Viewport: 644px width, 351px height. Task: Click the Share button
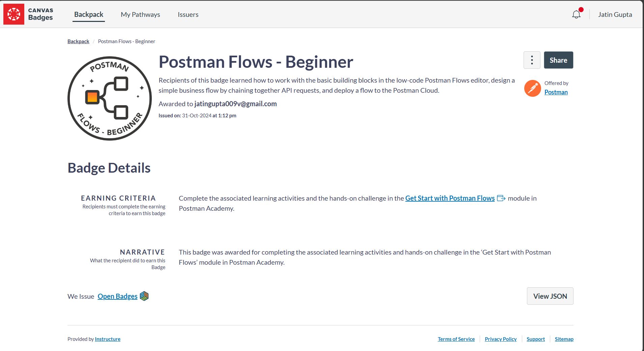pos(558,60)
